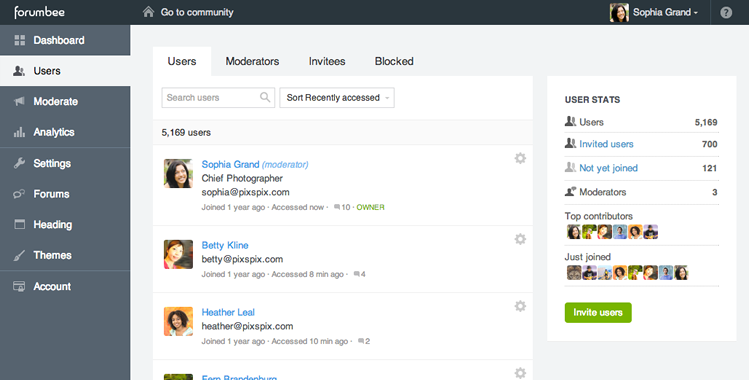Open Analytics in the sidebar

click(x=65, y=132)
